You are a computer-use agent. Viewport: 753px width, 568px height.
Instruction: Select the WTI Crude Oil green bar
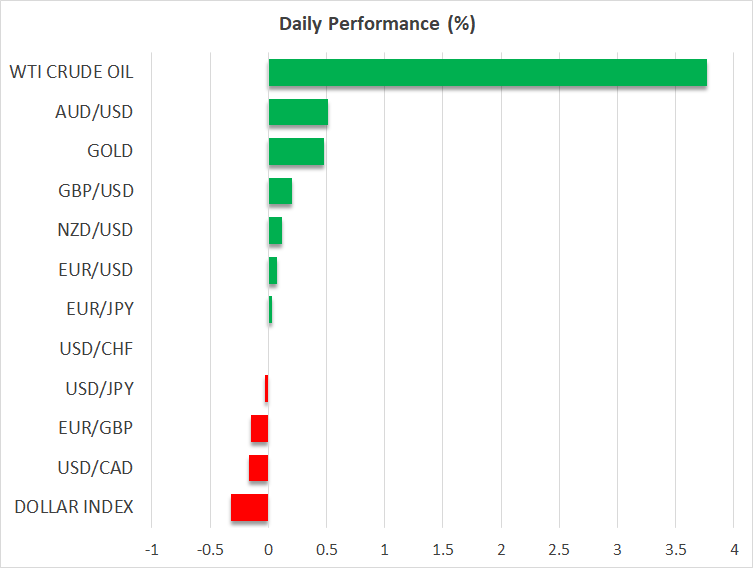pyautogui.click(x=487, y=73)
